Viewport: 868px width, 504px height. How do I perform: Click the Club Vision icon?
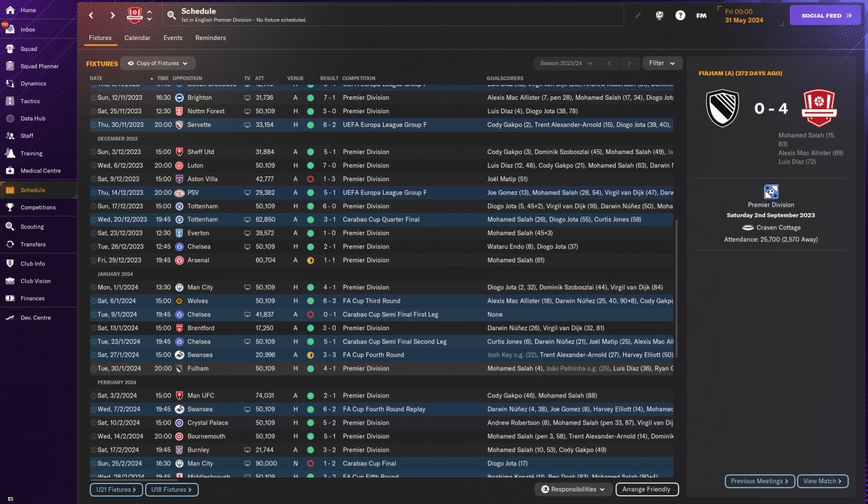pos(9,281)
